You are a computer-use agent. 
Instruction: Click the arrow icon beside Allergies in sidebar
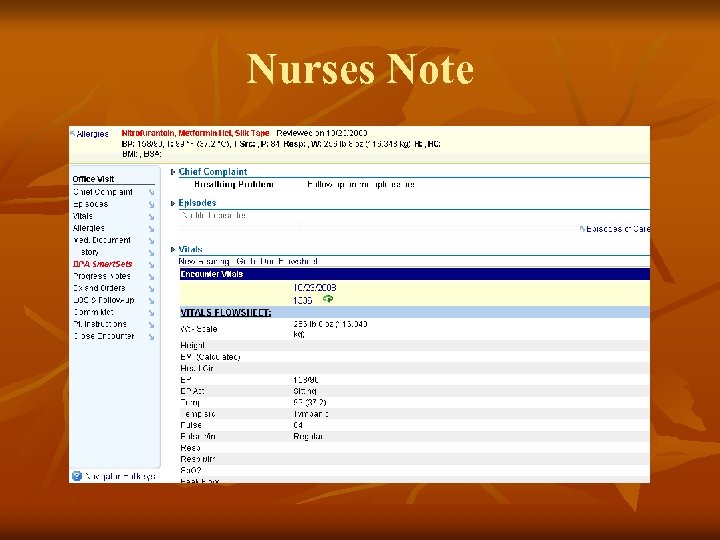click(x=152, y=229)
